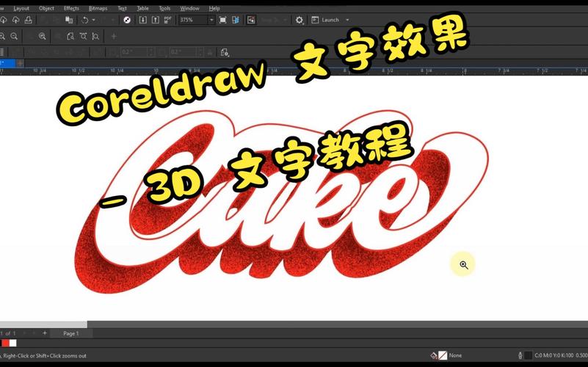This screenshot has height=367, width=588.
Task: Click the quick customize plus icon
Action: (x=114, y=37)
